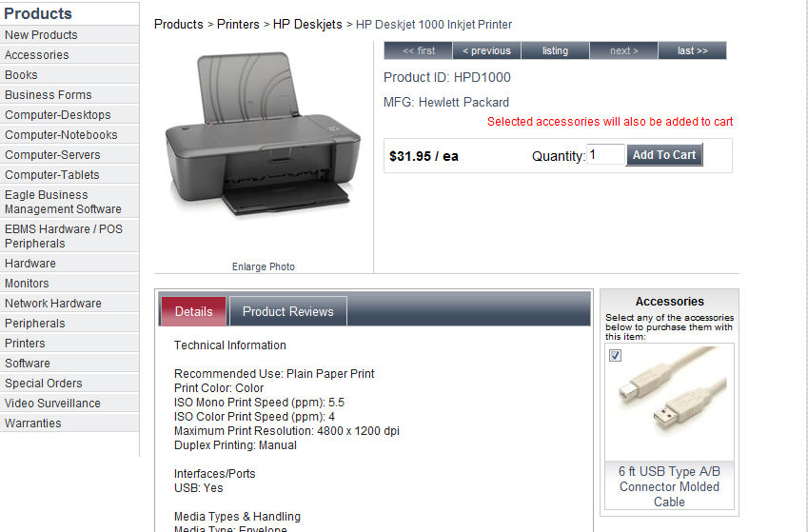This screenshot has width=808, height=532.
Task: Open the HP Deskjets breadcrumb link
Action: coord(307,24)
